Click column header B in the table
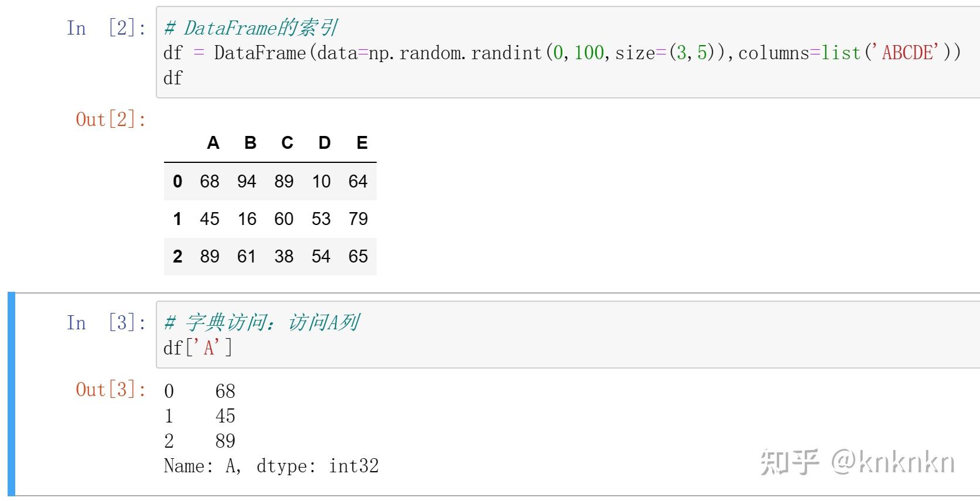Image resolution: width=980 pixels, height=501 pixels. coord(250,143)
